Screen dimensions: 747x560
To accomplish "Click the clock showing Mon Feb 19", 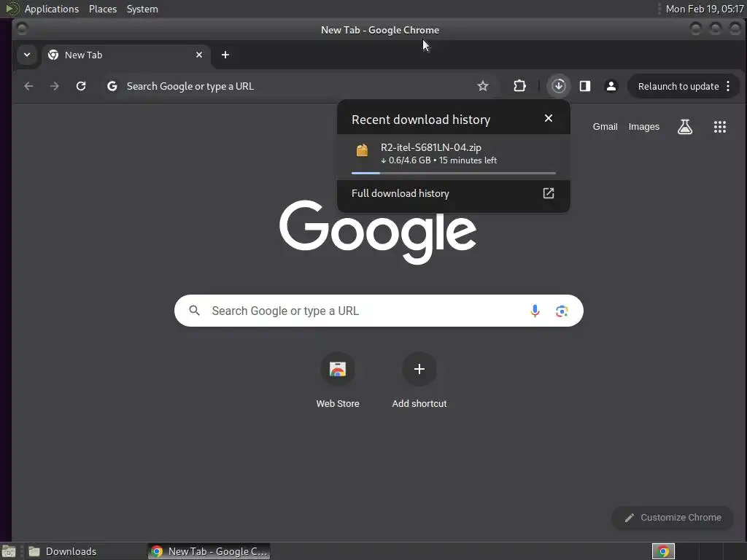I will click(x=704, y=9).
